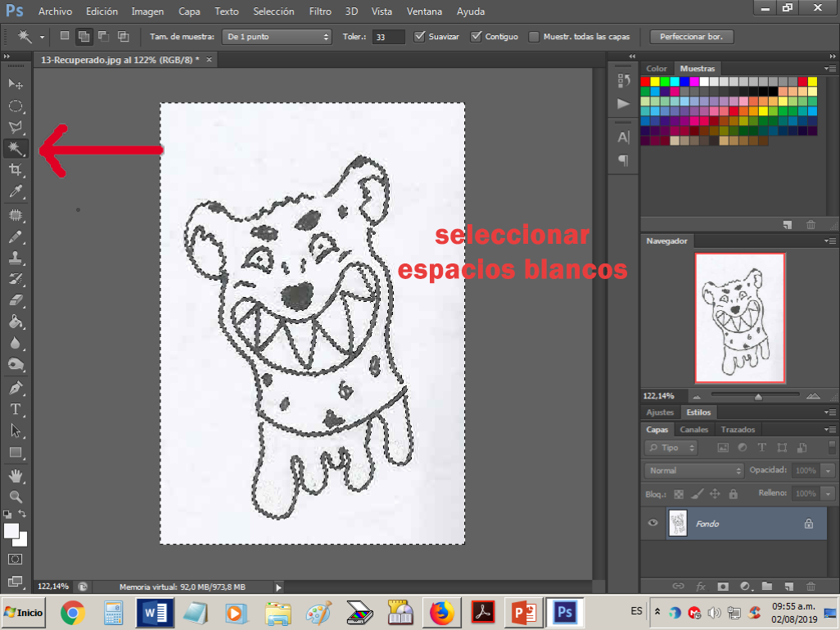840x630 pixels.
Task: Open the Selección menu
Action: click(x=273, y=11)
